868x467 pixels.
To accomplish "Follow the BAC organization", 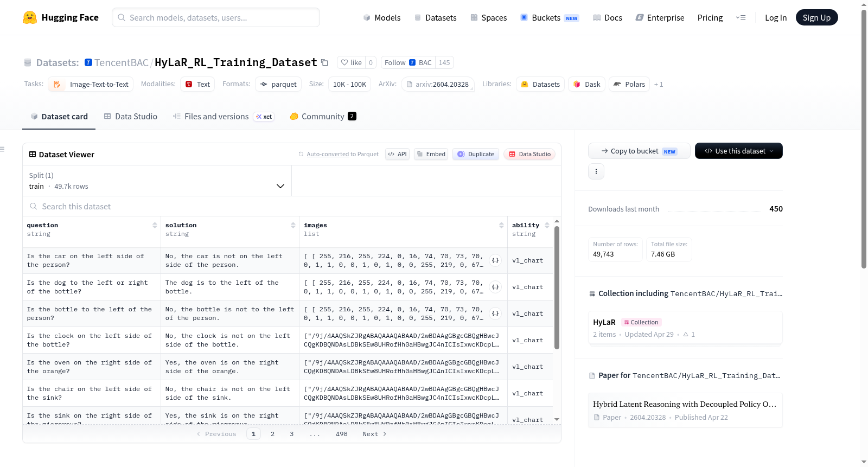I will pos(408,62).
